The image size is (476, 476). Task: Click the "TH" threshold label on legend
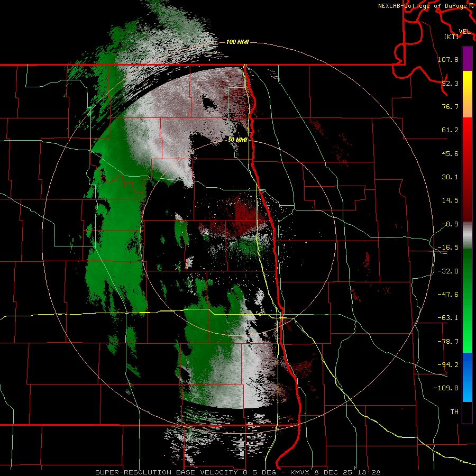click(x=454, y=412)
